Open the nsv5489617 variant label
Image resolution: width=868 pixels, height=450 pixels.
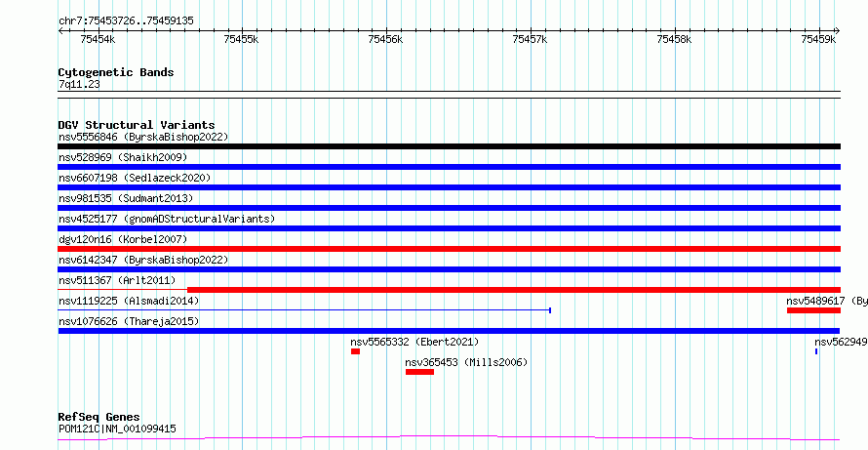(x=827, y=301)
